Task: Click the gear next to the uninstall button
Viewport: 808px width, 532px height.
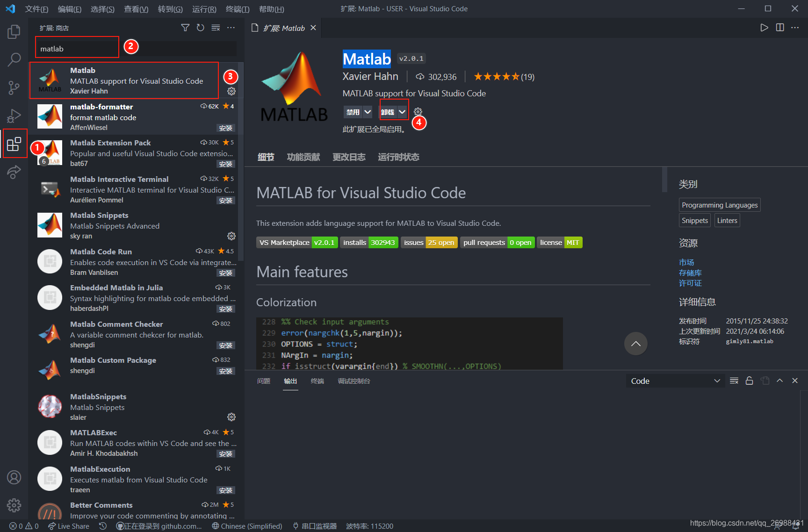Action: [x=418, y=112]
